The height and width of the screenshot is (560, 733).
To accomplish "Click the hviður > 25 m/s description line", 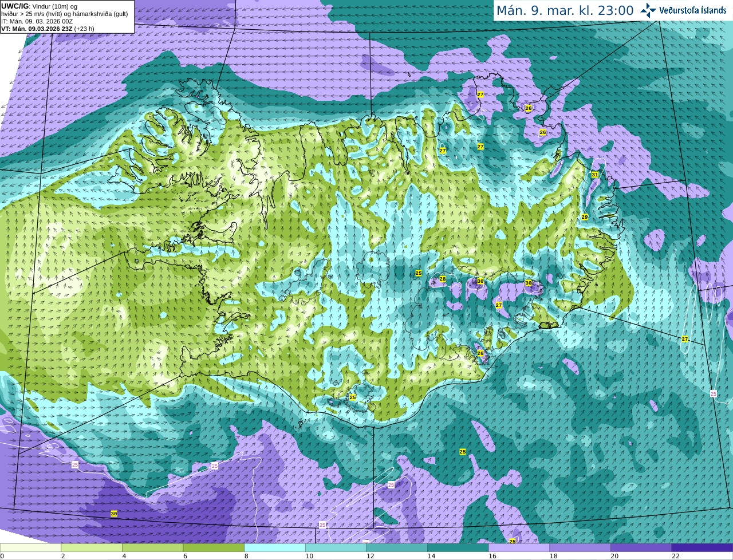I will [x=64, y=14].
